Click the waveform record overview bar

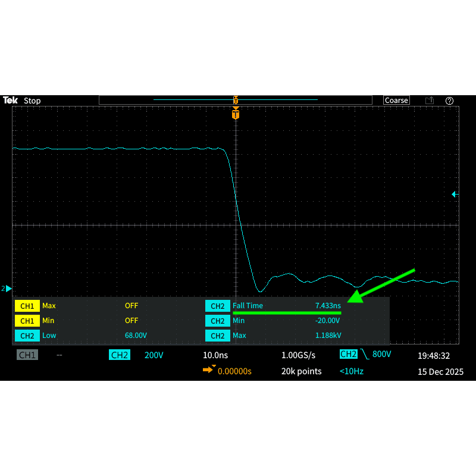(236, 100)
